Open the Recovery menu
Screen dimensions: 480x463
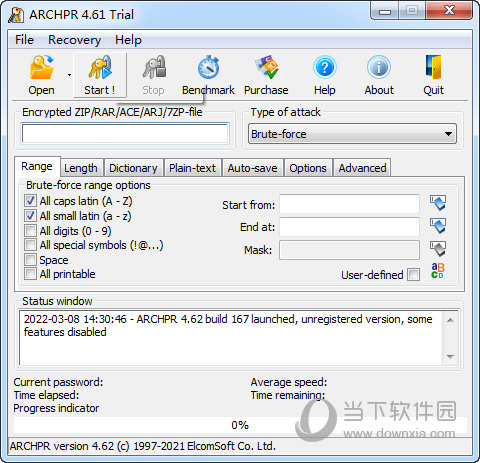[74, 40]
